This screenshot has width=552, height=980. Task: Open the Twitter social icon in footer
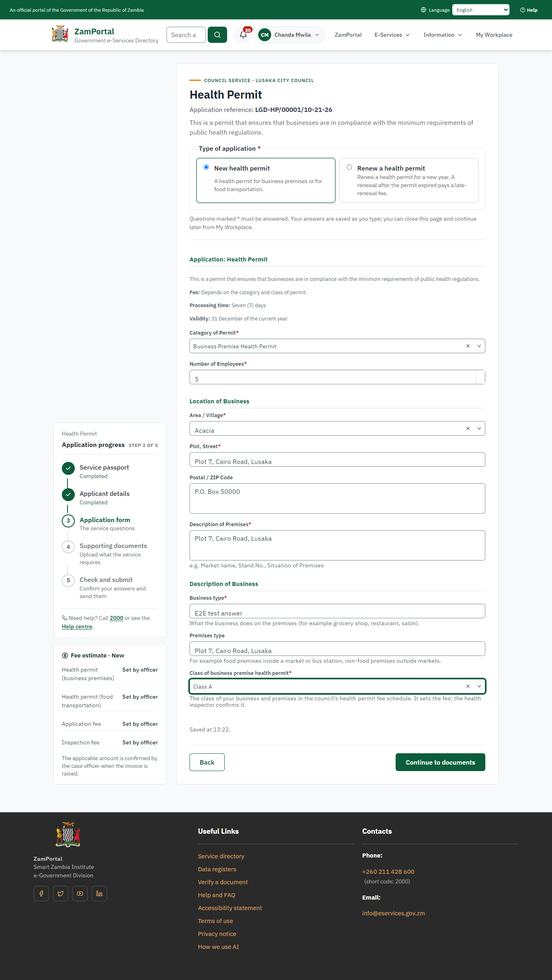click(x=61, y=894)
